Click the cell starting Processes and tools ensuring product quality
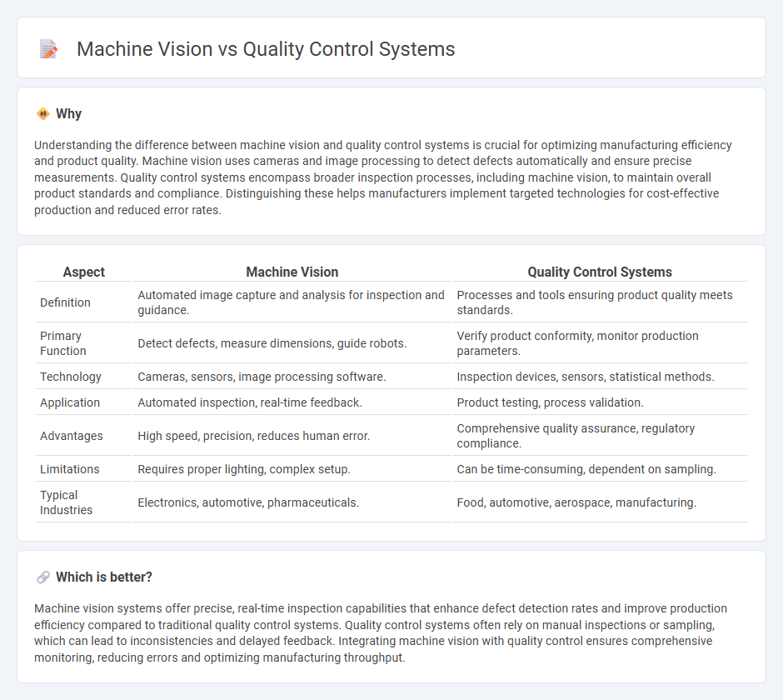This screenshot has height=700, width=783. (x=600, y=302)
